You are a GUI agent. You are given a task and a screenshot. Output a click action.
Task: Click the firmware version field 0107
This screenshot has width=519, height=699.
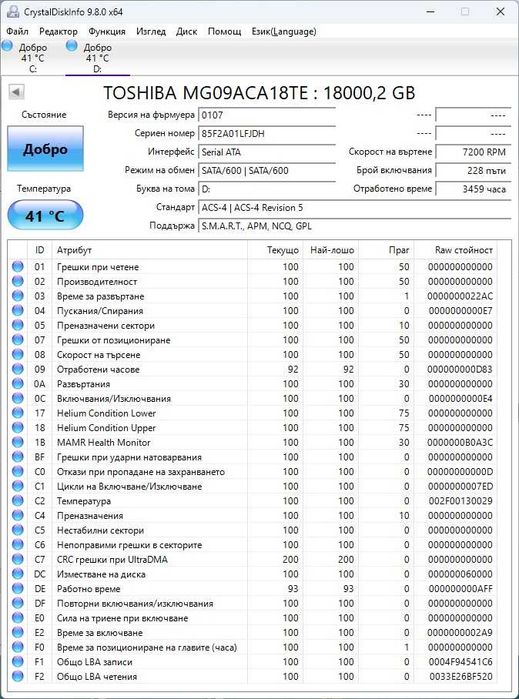click(x=267, y=115)
